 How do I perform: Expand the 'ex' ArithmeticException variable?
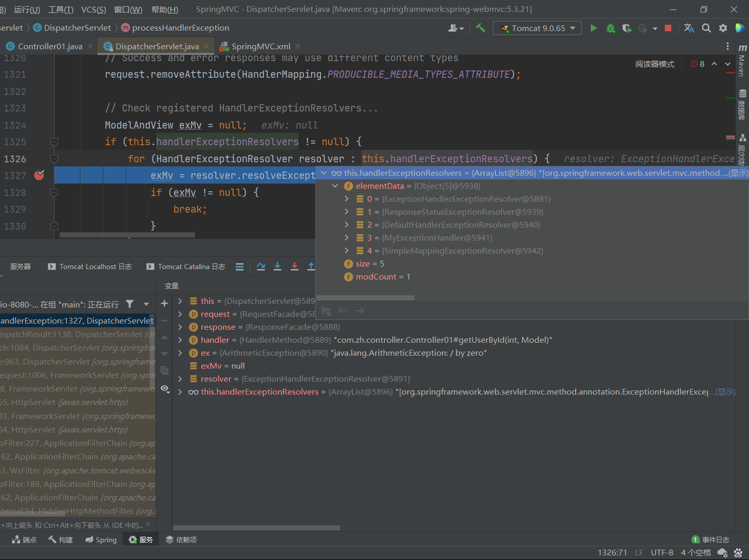coord(180,353)
